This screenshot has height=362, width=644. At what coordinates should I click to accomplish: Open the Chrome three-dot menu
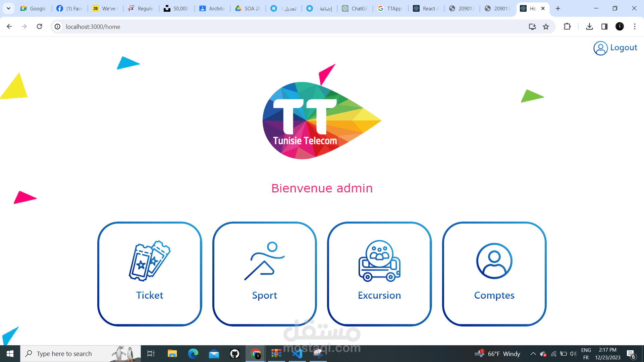coord(635,26)
